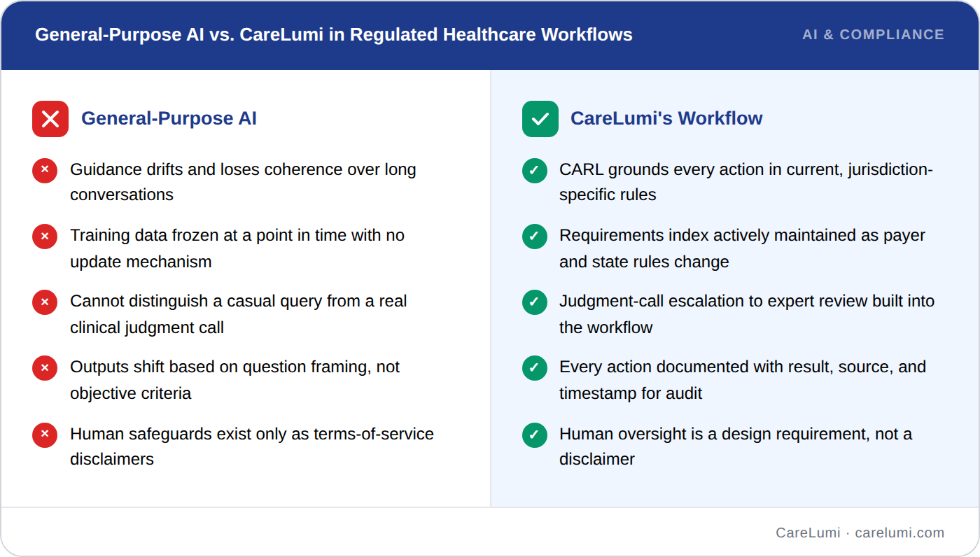980x557 pixels.
Task: Click the 'CareLumi's Workflow' column heading
Action: point(666,118)
